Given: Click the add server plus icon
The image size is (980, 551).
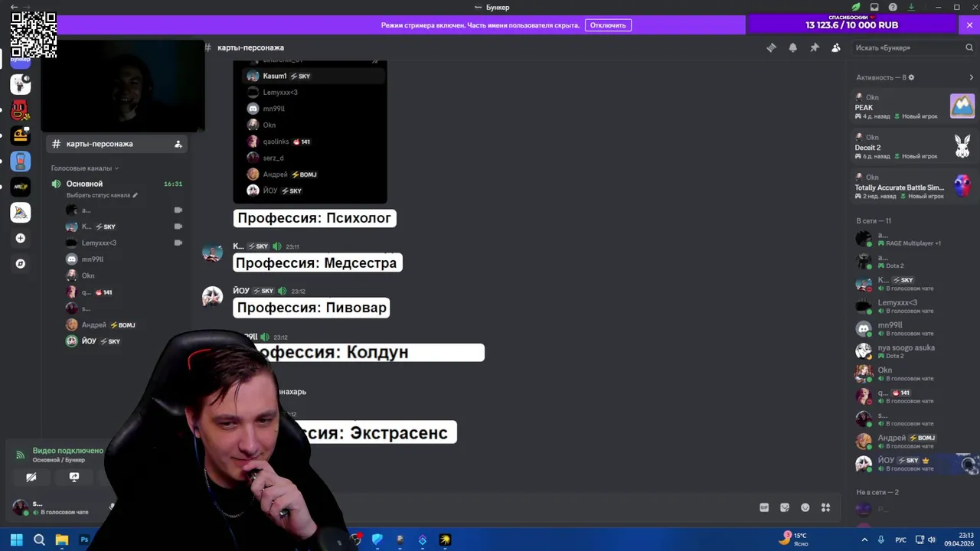Looking at the screenshot, I should (21, 238).
